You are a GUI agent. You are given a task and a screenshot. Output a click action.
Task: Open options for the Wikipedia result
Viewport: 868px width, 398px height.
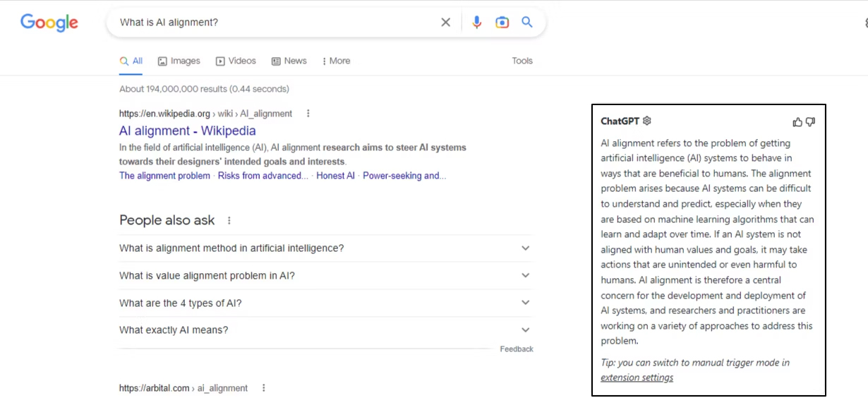(308, 114)
